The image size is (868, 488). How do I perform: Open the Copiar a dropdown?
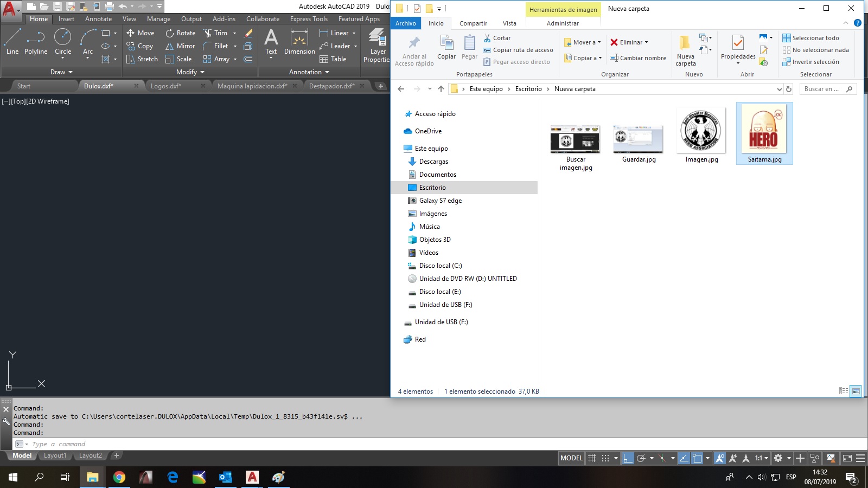pos(583,58)
